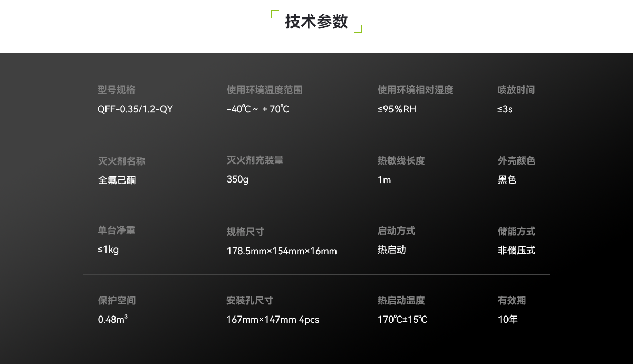Viewport: 633px width, 364px height.
Task: Select the 热启动 startup method text
Action: click(x=391, y=250)
